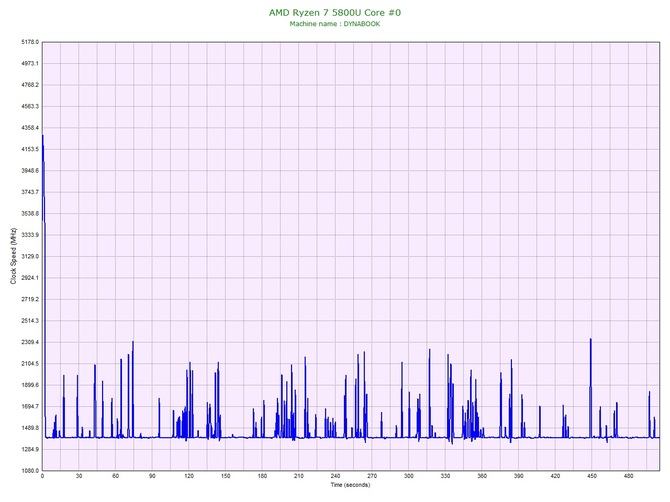Click the y-axis value 5178.0
This screenshot has height=502, width=670.
click(30, 42)
